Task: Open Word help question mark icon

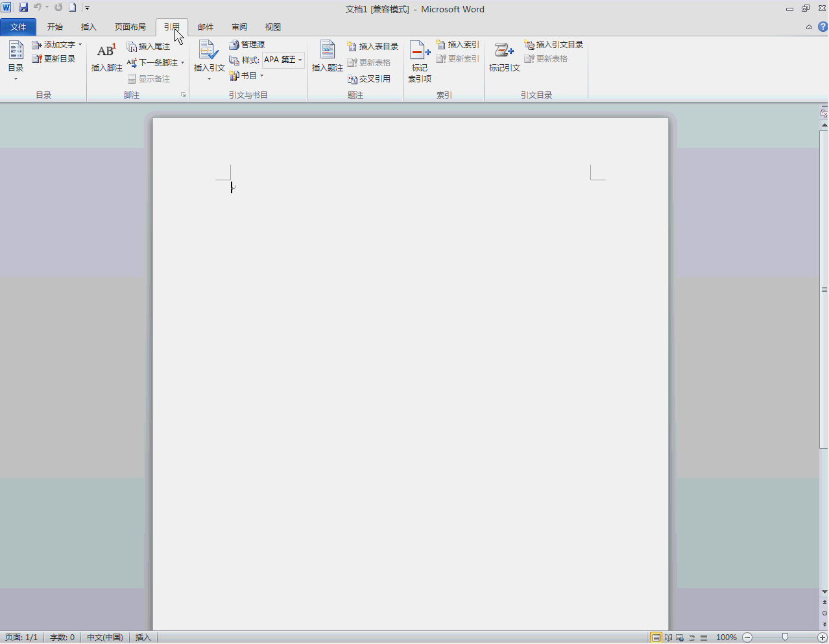Action: click(x=823, y=27)
